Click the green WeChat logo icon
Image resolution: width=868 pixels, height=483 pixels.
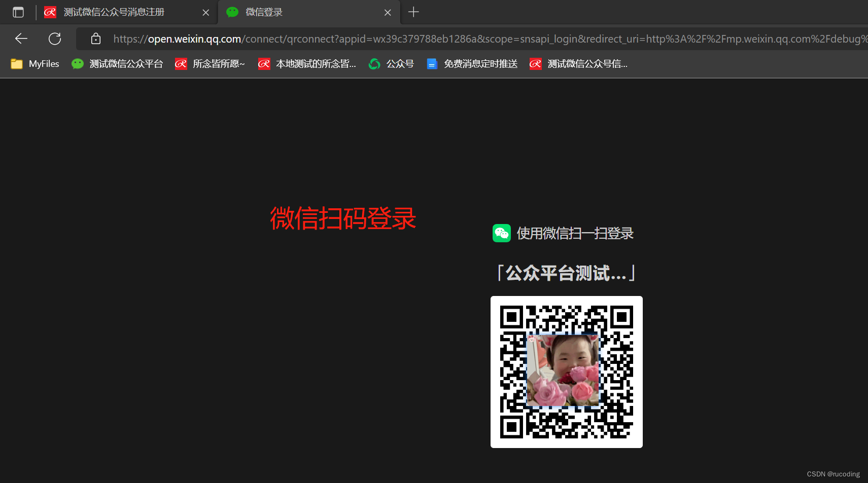tap(502, 233)
